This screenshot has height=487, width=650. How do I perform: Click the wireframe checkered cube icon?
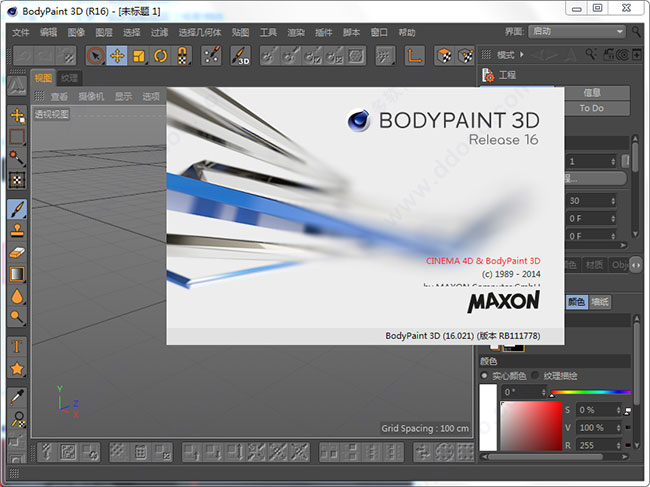466,56
